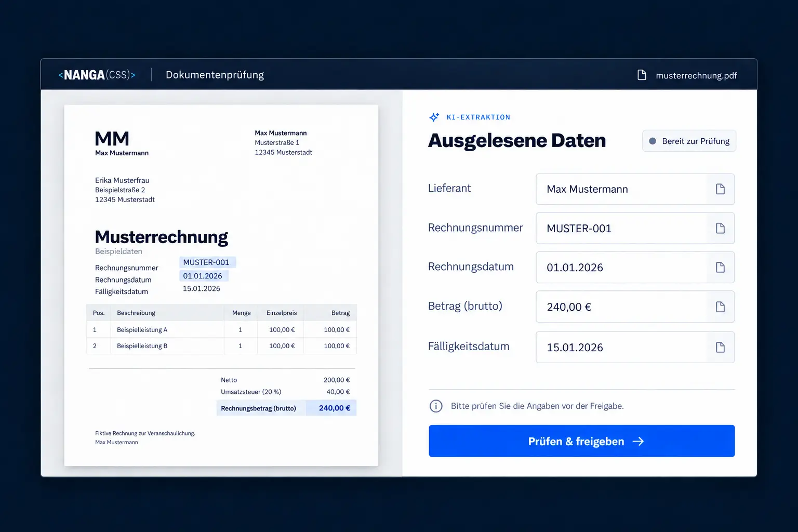Click the document icon in Fälligkeitsdatum field
Screen dimensions: 798x532
click(x=720, y=347)
